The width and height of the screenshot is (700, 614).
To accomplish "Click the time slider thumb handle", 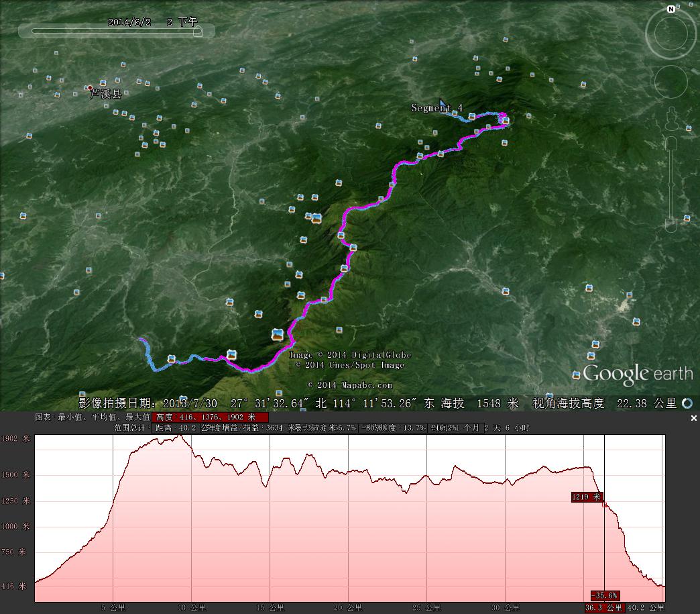I will [x=195, y=30].
